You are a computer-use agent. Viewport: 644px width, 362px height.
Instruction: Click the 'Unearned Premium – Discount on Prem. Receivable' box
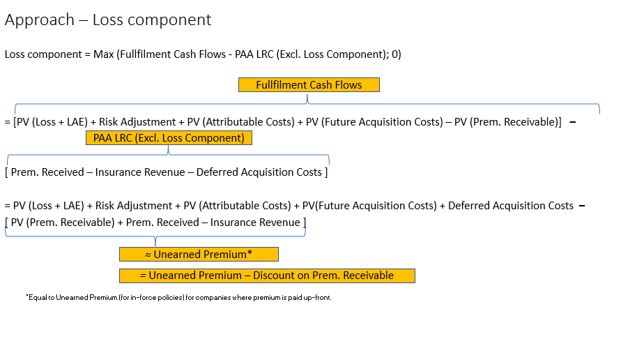pos(267,276)
